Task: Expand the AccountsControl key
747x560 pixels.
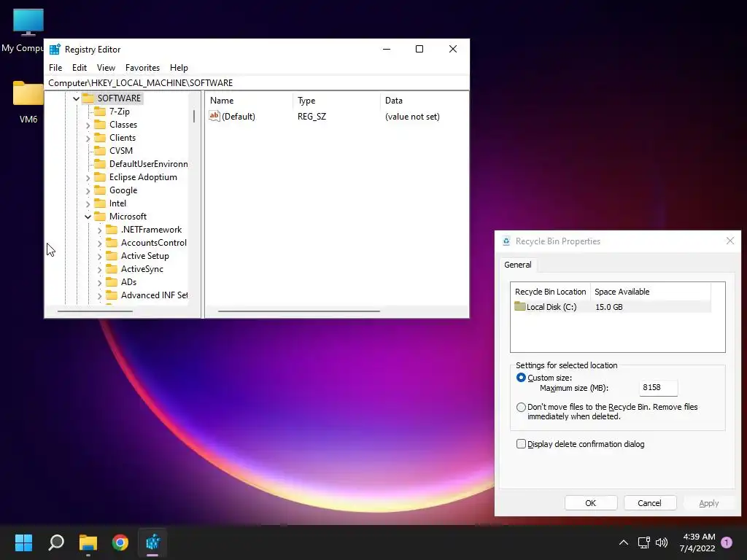Action: (x=99, y=244)
